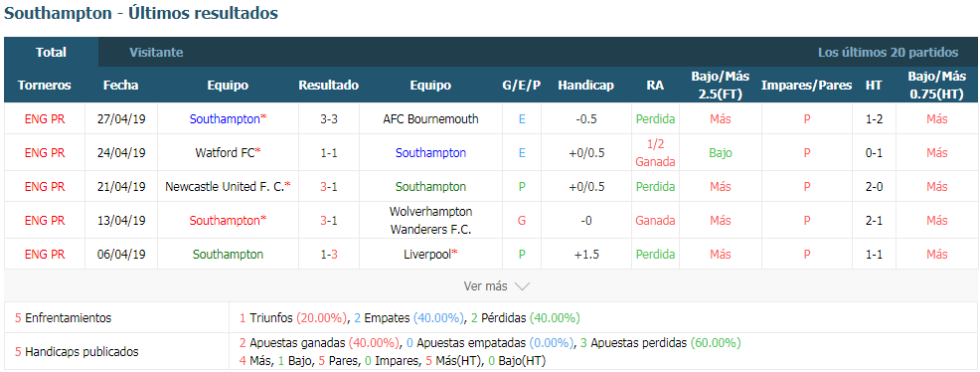This screenshot has height=372, width=980.
Task: Click the 3-3 result score
Action: tap(329, 118)
